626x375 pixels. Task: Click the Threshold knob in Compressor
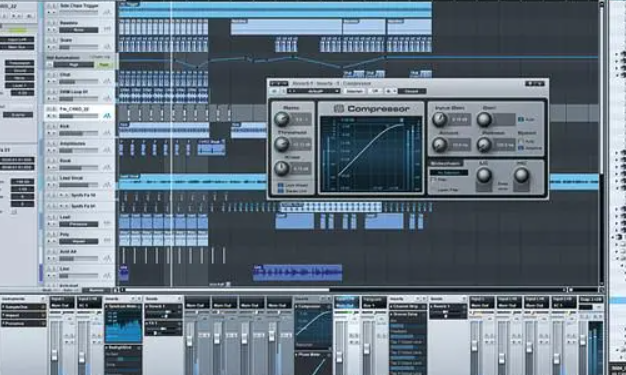tap(281, 144)
